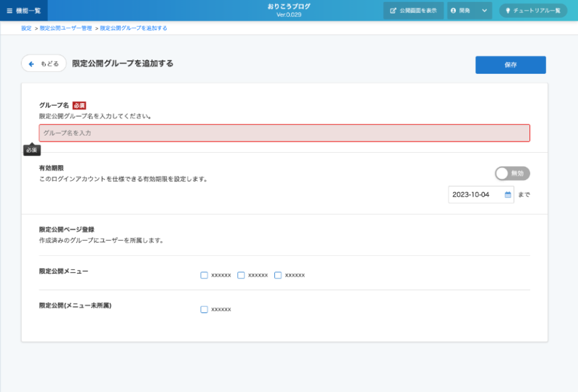Click the lightbulb icon for チュートリアル一覧

point(509,11)
